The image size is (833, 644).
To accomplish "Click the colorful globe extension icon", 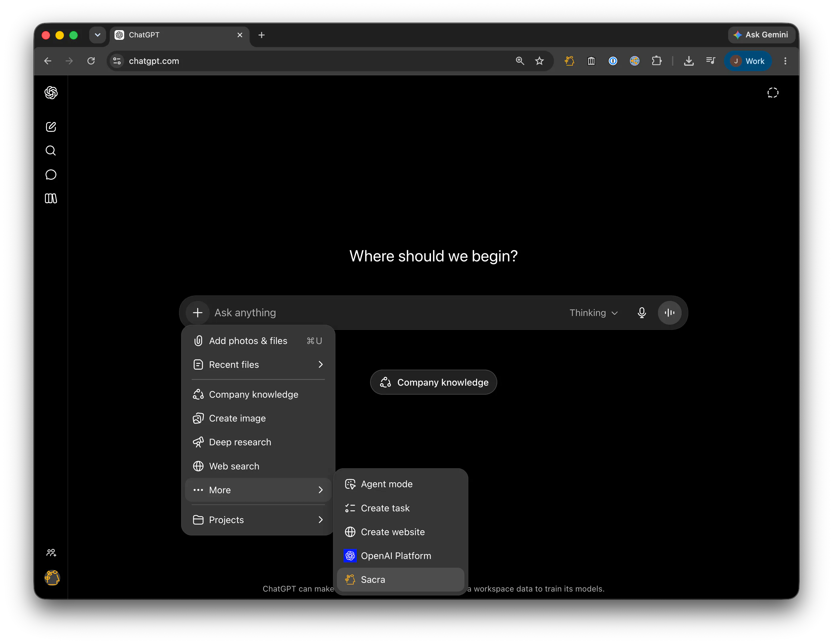I will click(635, 61).
